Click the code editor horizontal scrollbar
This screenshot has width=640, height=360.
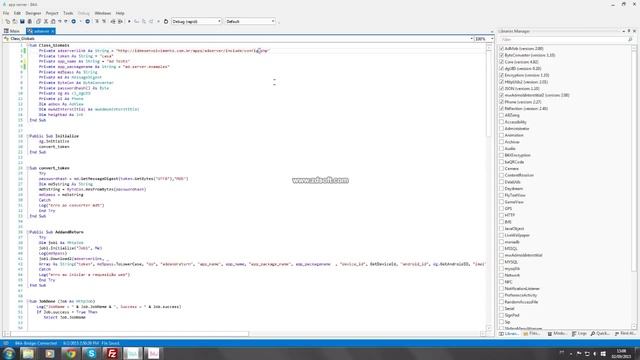245,334
